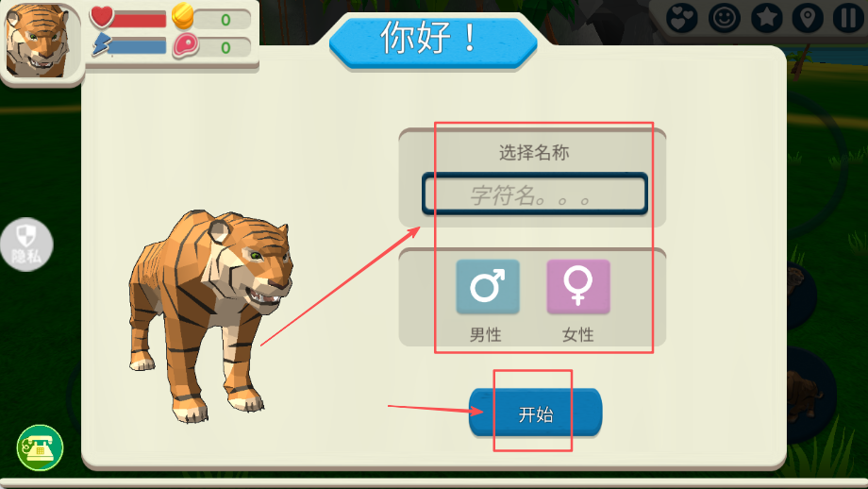Click the red heart health icon

[x=102, y=17]
